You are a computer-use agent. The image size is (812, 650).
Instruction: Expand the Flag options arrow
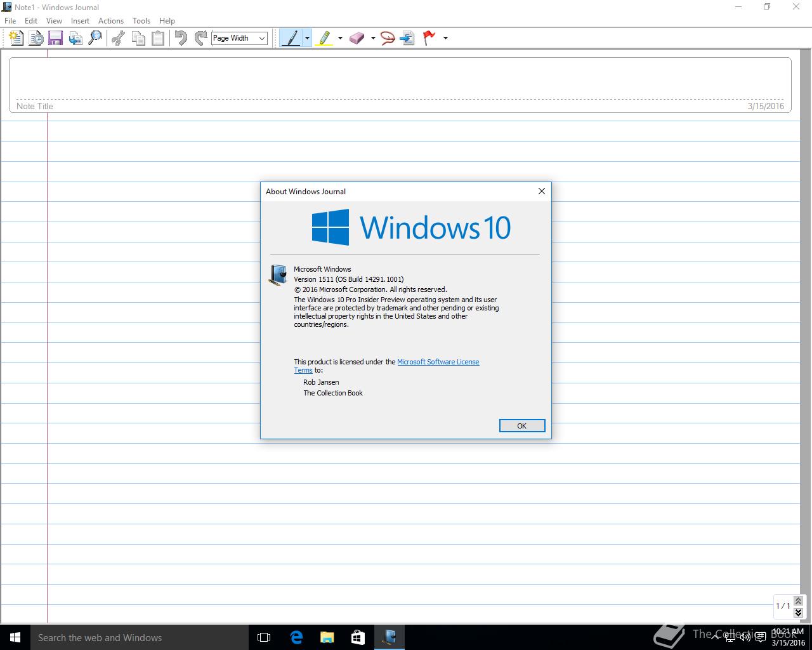tap(445, 38)
